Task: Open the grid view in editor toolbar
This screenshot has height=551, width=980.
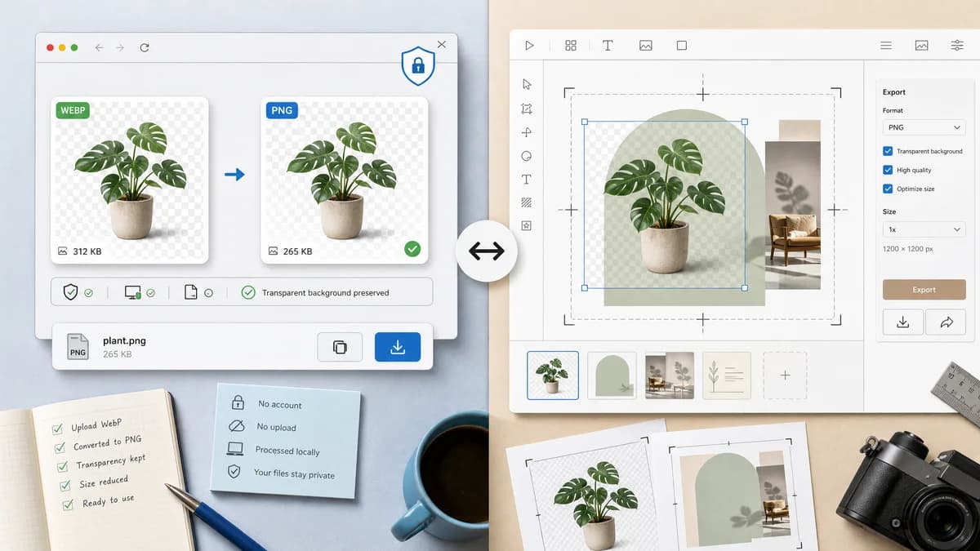Action: click(571, 46)
